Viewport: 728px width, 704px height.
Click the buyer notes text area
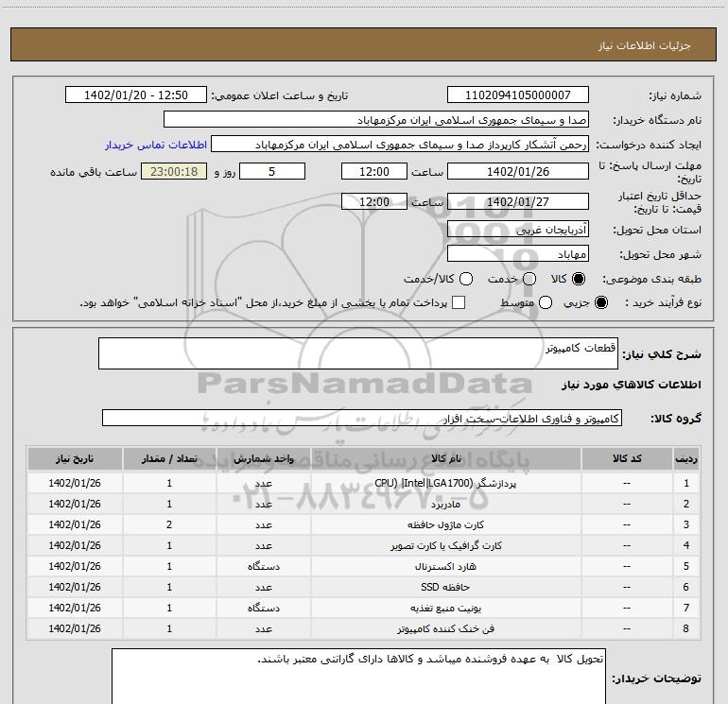tap(358, 676)
